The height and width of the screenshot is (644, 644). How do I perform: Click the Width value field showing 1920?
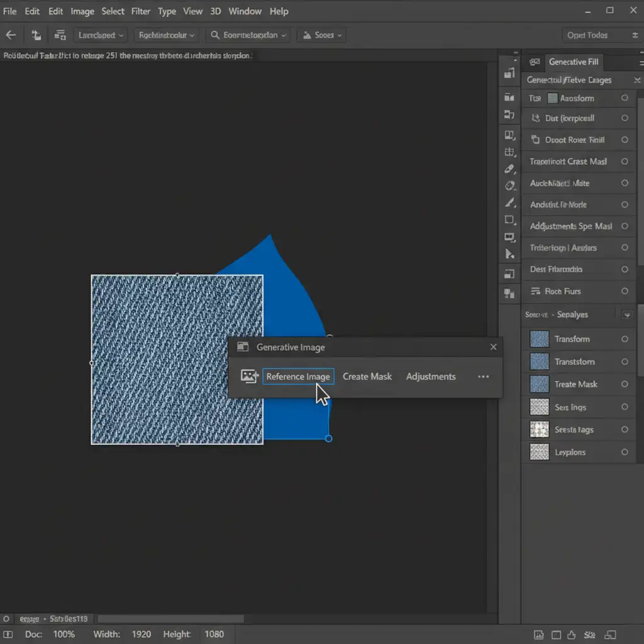[142, 634]
